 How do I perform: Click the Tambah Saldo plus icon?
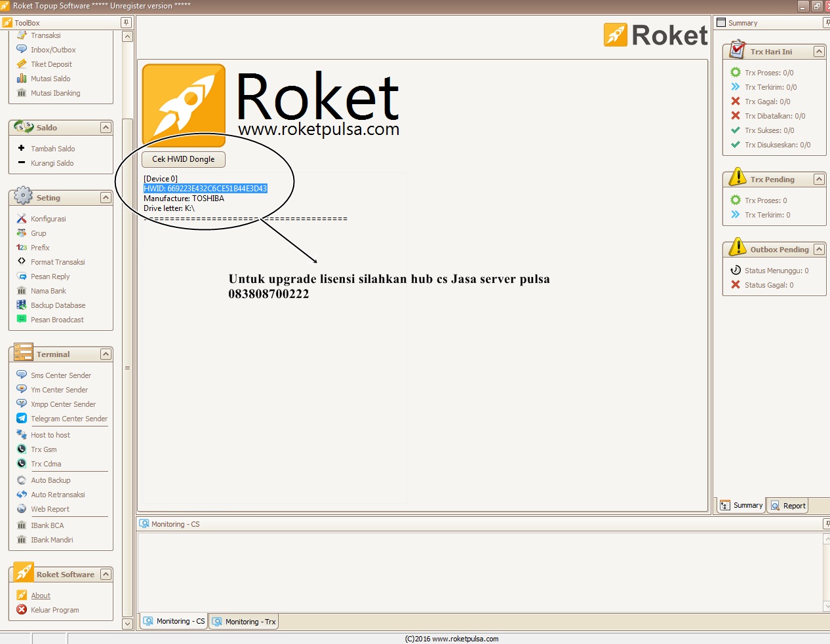(x=22, y=148)
